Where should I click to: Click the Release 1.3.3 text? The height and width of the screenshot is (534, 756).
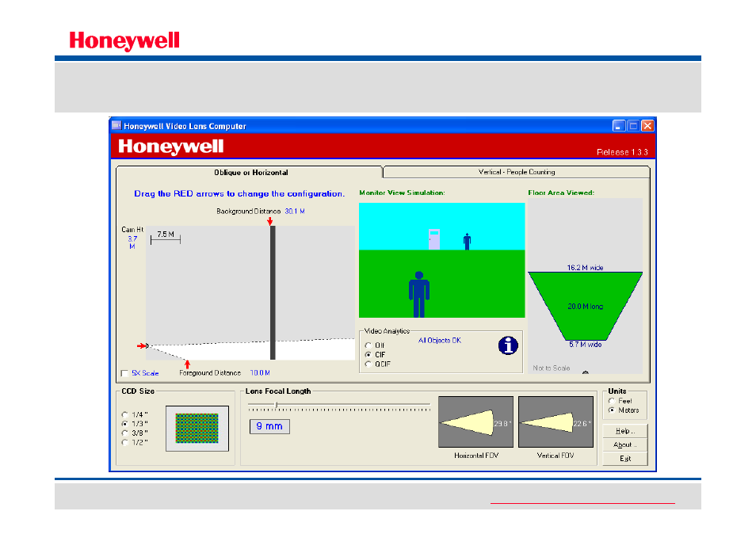click(622, 152)
